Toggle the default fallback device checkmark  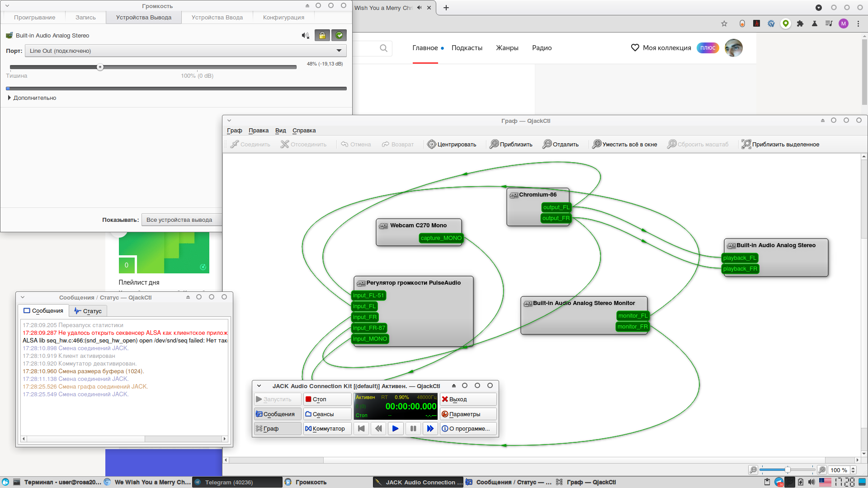pyautogui.click(x=339, y=35)
